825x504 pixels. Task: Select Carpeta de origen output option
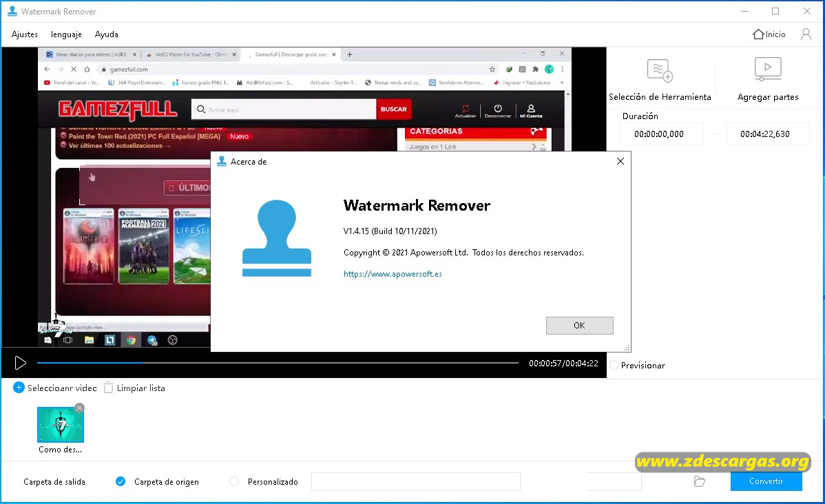(x=121, y=481)
